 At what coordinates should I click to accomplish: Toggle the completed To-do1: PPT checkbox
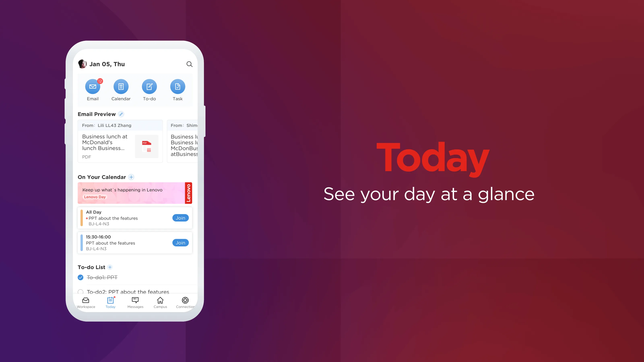click(x=80, y=277)
